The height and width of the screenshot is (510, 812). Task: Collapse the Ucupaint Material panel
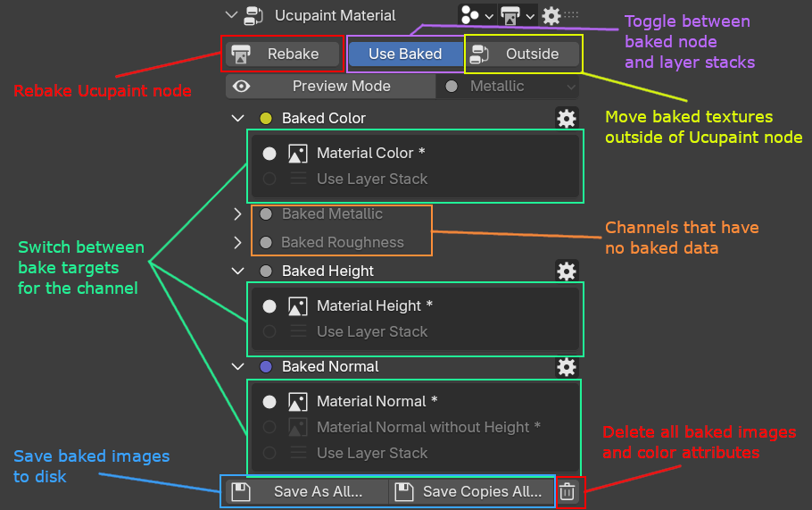pyautogui.click(x=231, y=15)
